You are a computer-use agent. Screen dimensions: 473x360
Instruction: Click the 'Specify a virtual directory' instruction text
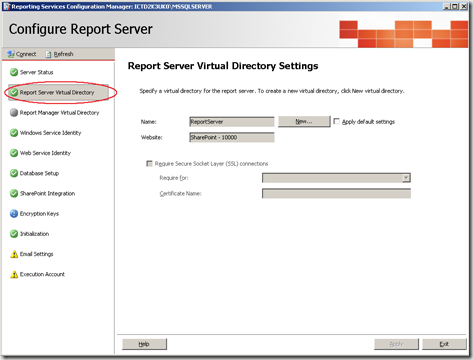click(x=272, y=91)
